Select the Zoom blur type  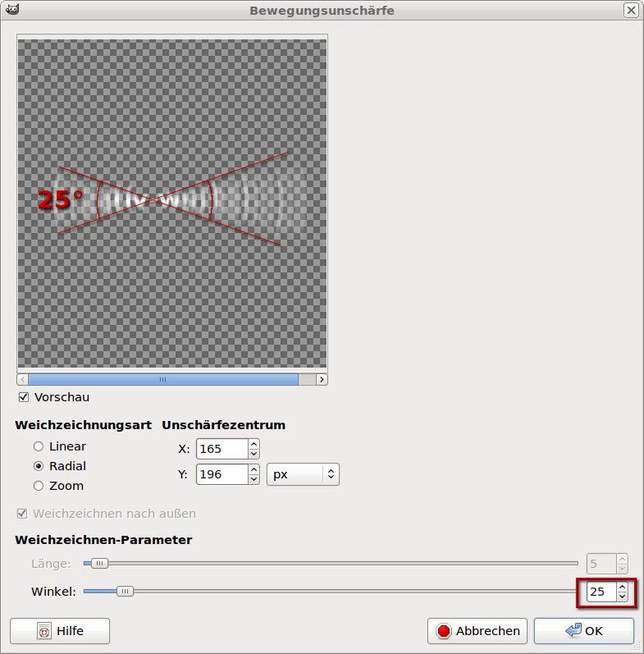click(38, 486)
